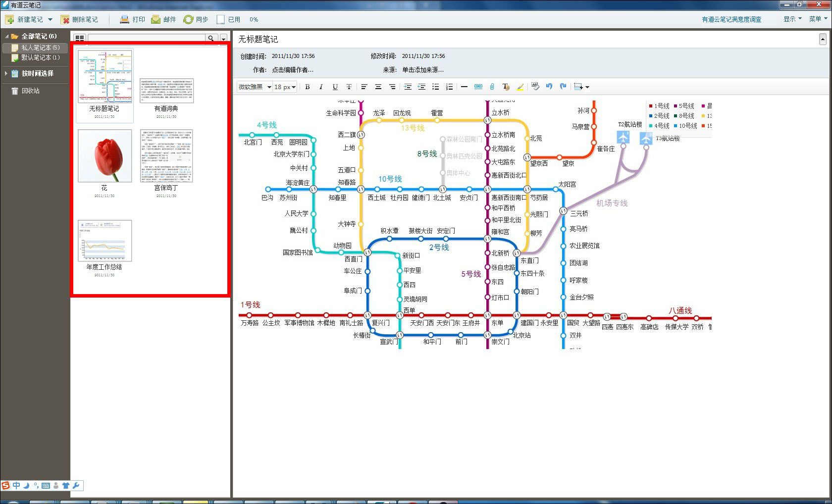The width and height of the screenshot is (832, 504).
Task: Click the search magnifier icon
Action: (x=211, y=38)
